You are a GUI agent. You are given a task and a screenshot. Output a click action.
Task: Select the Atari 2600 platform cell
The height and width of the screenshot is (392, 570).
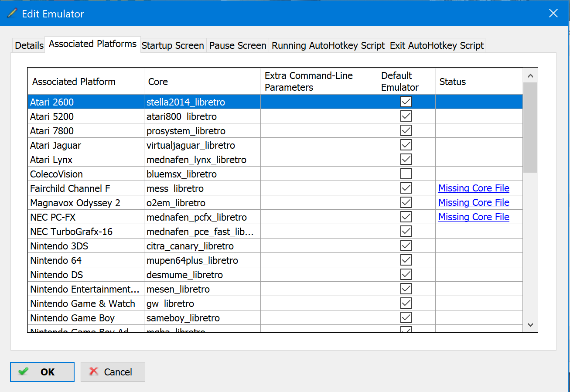(x=86, y=102)
